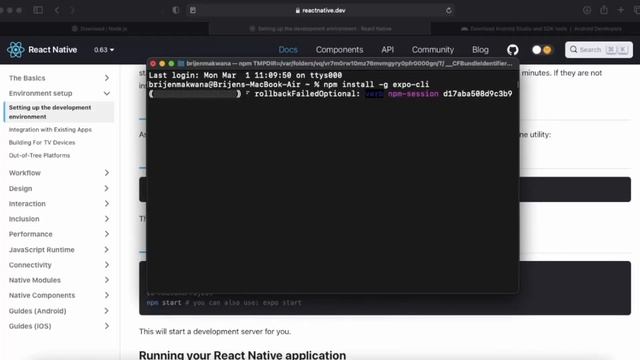Open the Blog nav item
The width and height of the screenshot is (640, 360).
click(x=480, y=50)
